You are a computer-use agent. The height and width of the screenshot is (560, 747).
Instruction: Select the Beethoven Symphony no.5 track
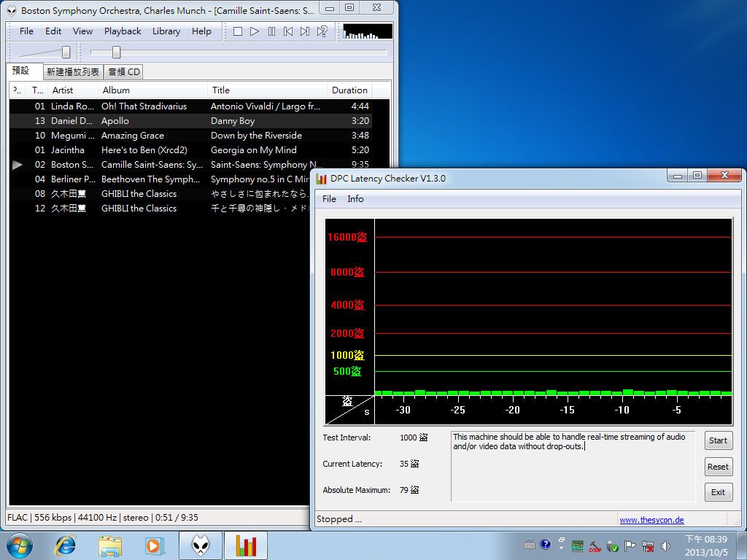[160, 179]
